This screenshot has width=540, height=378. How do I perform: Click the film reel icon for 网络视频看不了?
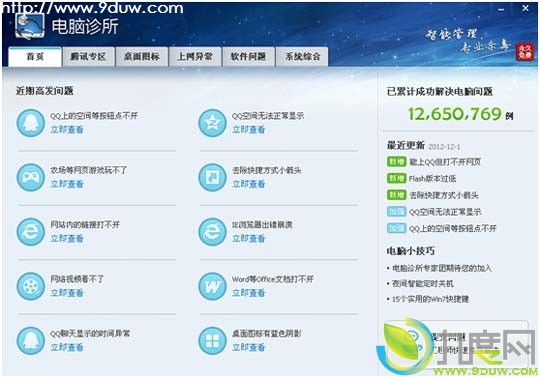coord(31,286)
